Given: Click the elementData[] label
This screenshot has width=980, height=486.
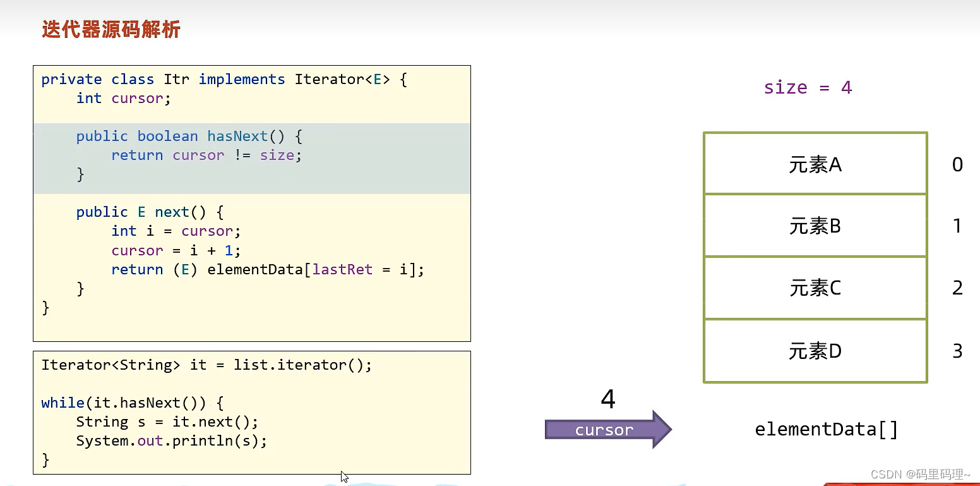Looking at the screenshot, I should [826, 429].
